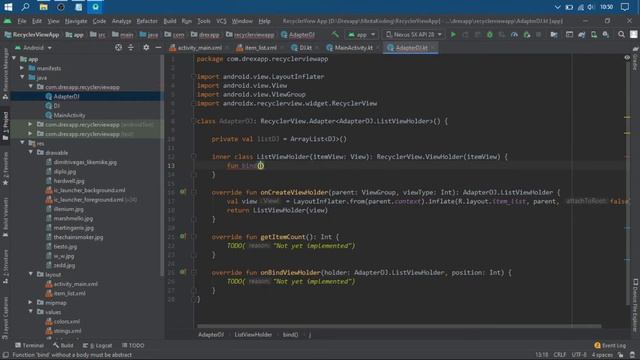Click the override gutter icon beside getItemCount
Image resolution: width=640 pixels, height=360 pixels.
(x=183, y=236)
